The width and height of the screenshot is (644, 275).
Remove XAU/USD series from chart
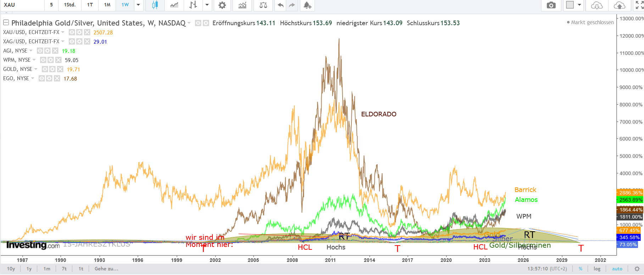(87, 32)
